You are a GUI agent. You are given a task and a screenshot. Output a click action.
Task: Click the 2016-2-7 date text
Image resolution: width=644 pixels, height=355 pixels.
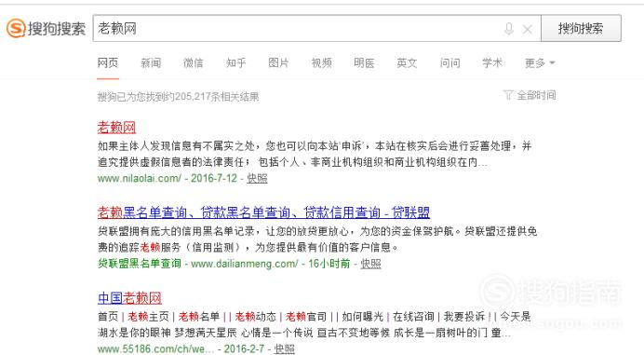(x=244, y=348)
